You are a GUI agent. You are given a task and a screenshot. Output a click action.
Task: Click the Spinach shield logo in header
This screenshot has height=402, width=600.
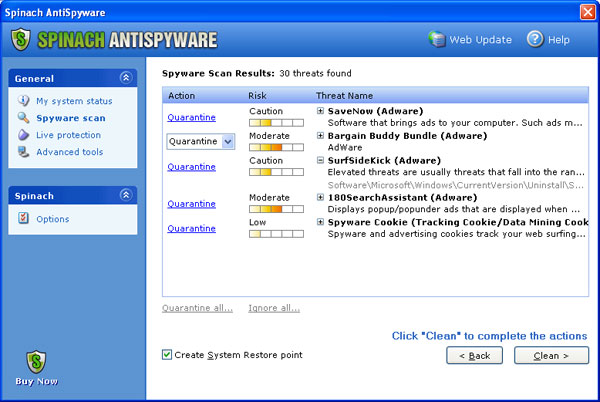click(21, 39)
